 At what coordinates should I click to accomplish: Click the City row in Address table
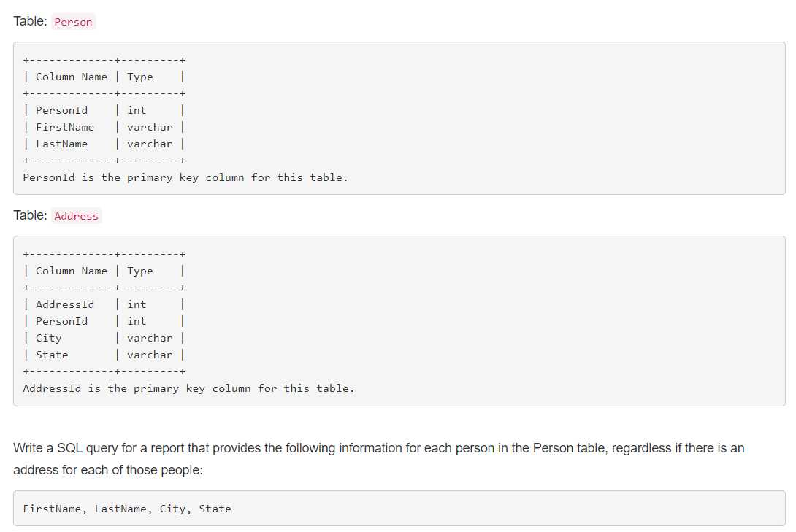[104, 338]
